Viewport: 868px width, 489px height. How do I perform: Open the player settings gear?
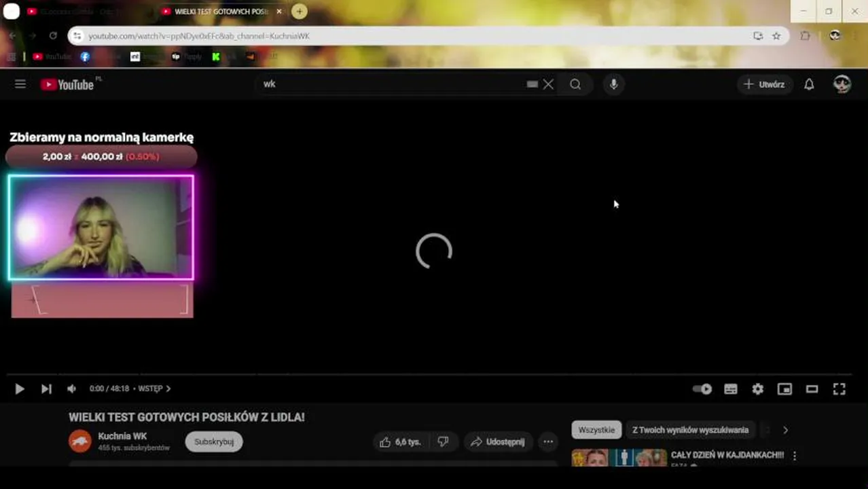click(758, 389)
